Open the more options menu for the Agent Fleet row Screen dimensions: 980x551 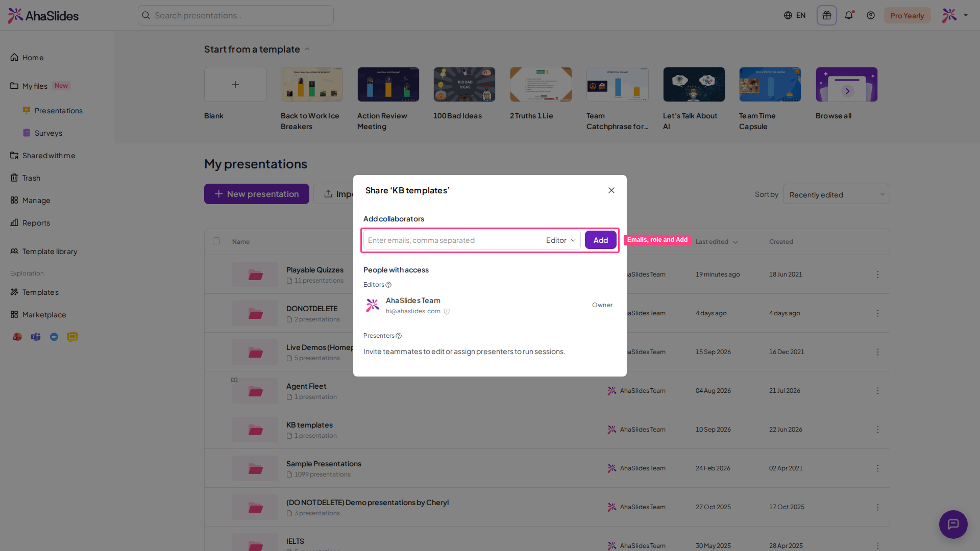[878, 391]
